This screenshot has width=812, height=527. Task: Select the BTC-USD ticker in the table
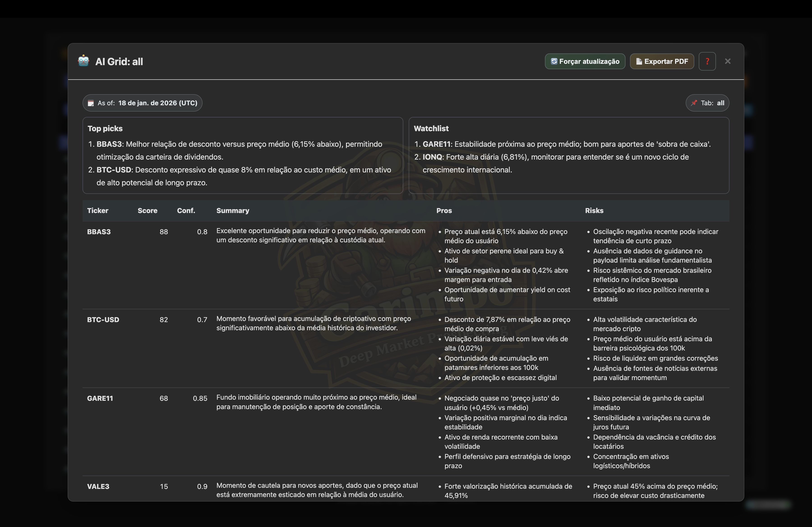click(x=103, y=319)
